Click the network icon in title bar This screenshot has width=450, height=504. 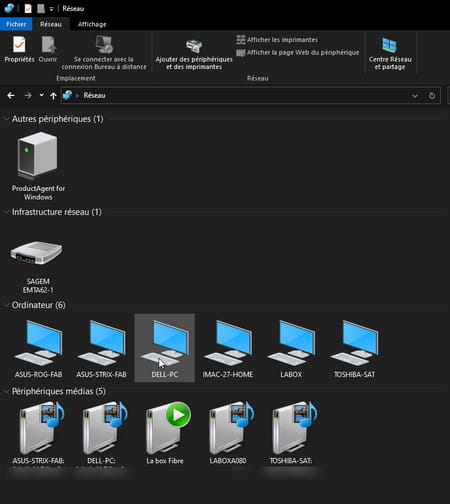9,8
